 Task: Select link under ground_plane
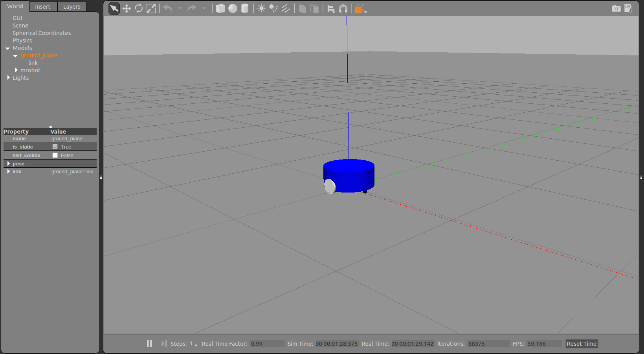pyautogui.click(x=33, y=63)
